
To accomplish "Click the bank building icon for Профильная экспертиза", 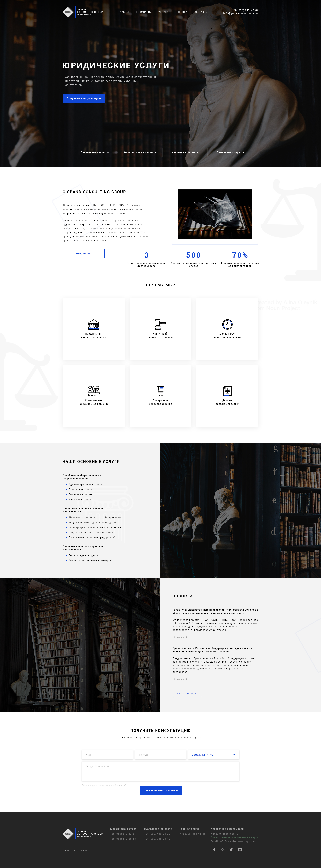I will [x=93, y=324].
